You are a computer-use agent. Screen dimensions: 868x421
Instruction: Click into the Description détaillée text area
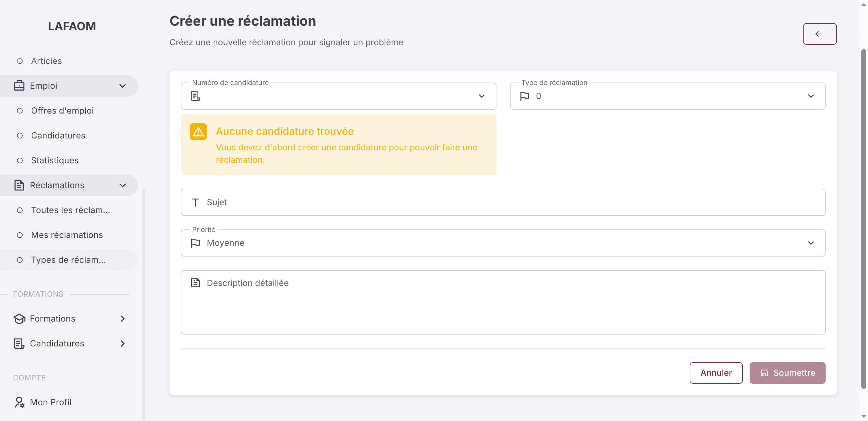tap(503, 302)
